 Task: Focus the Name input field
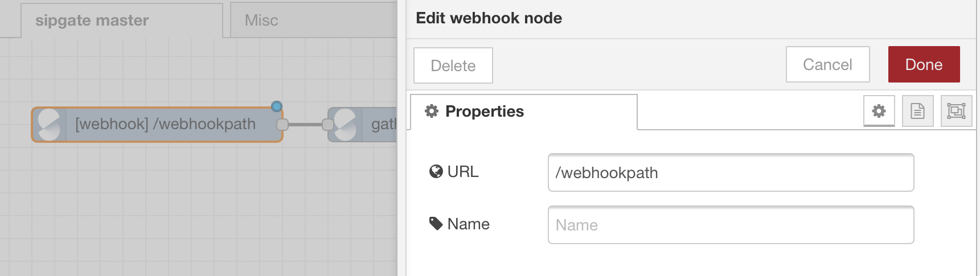tap(731, 225)
